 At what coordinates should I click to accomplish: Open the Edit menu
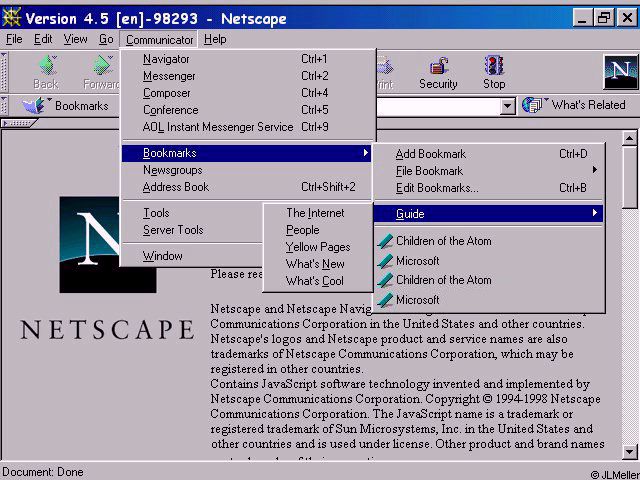pos(43,39)
